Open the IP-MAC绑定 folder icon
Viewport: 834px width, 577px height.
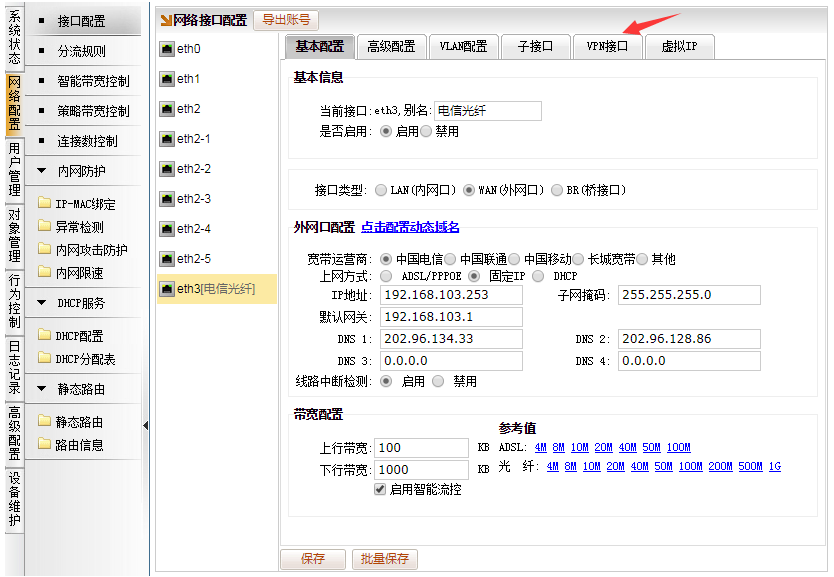[x=44, y=204]
